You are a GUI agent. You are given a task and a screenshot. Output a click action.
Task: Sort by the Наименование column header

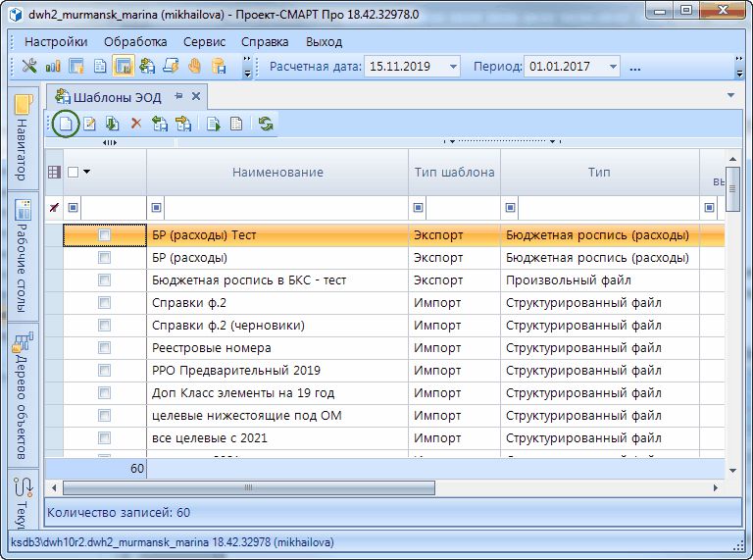pos(277,173)
